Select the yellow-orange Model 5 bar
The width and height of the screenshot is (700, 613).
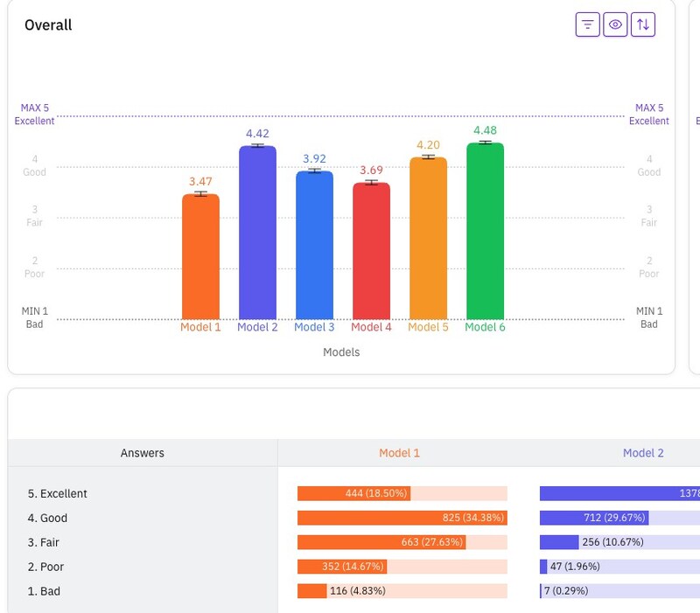pyautogui.click(x=428, y=238)
